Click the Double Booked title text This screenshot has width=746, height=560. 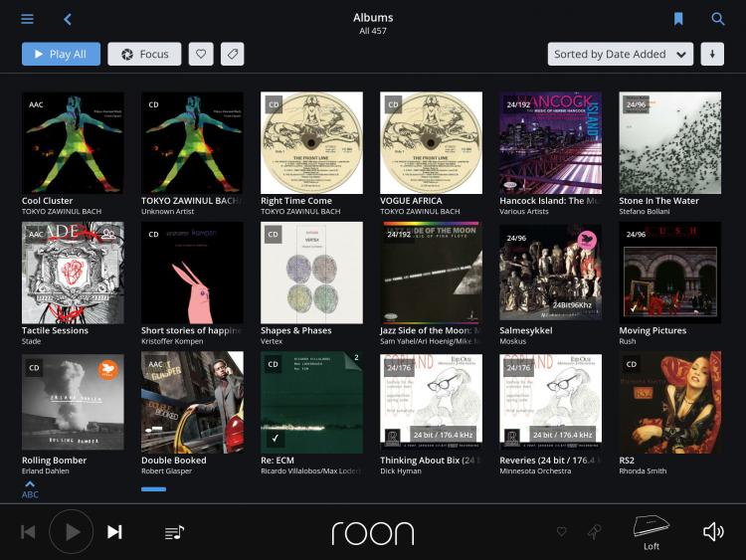[174, 461]
